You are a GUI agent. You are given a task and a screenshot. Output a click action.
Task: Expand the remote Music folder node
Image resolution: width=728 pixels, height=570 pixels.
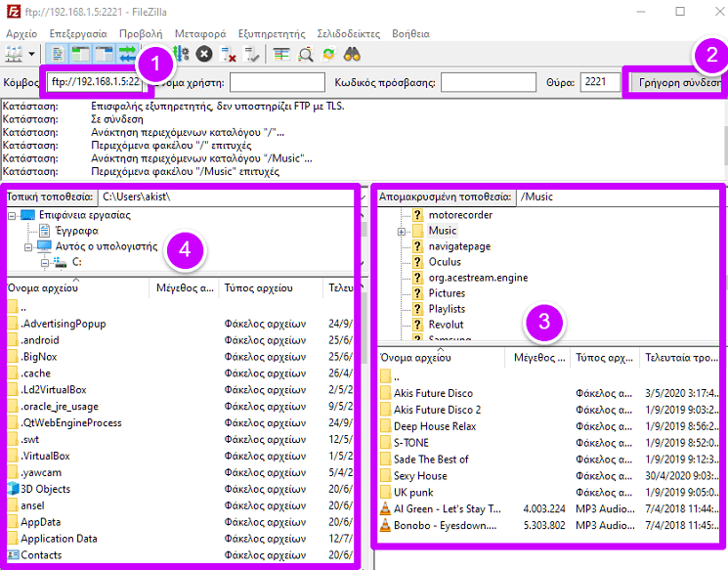click(402, 232)
